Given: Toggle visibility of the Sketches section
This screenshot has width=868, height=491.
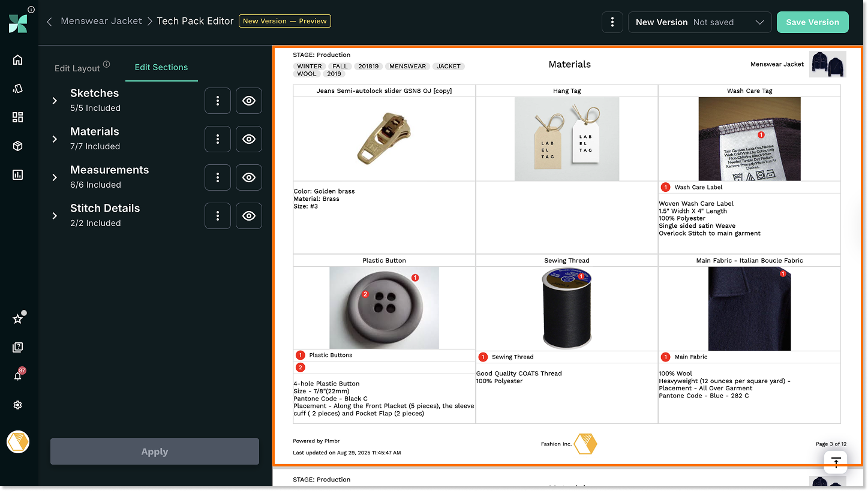Looking at the screenshot, I should click(249, 101).
